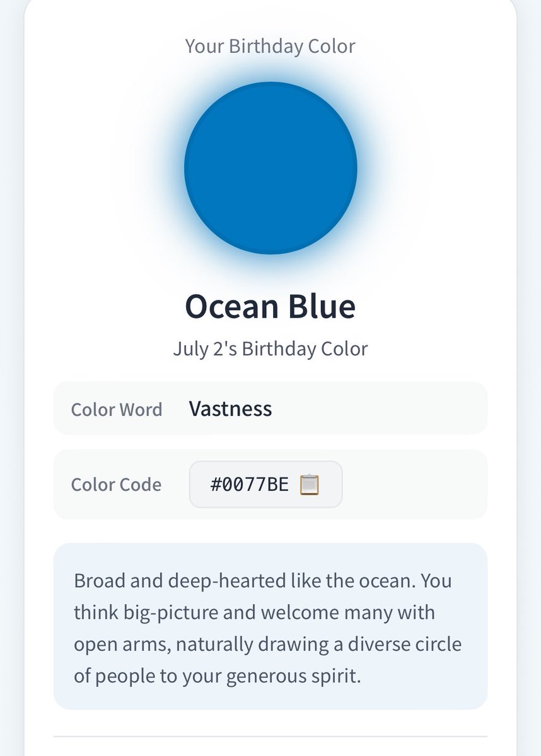Click the word Ocean in the heading
Viewport: 541px width, 756px height.
pos(232,306)
